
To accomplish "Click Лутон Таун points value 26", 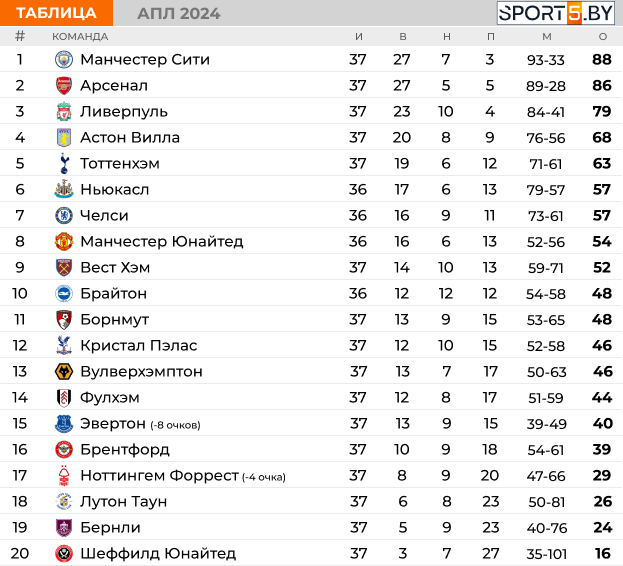I will pos(603,502).
